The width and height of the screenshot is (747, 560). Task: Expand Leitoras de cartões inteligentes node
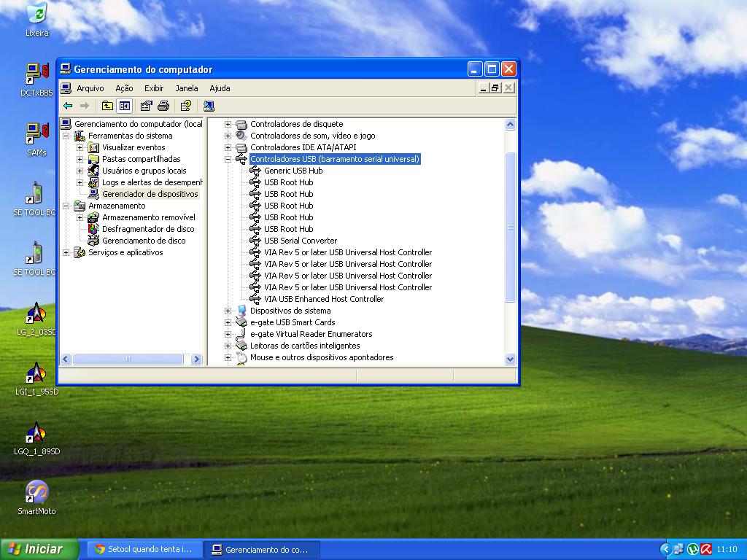(x=228, y=346)
